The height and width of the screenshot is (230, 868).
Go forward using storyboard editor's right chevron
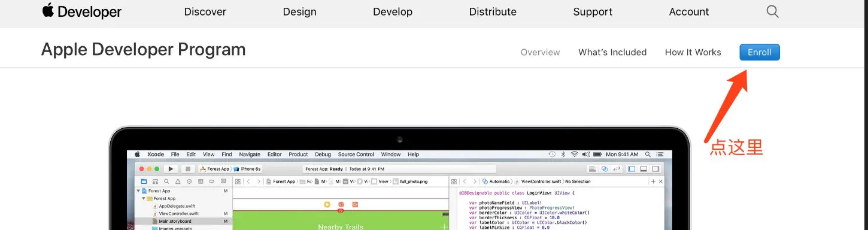259,181
